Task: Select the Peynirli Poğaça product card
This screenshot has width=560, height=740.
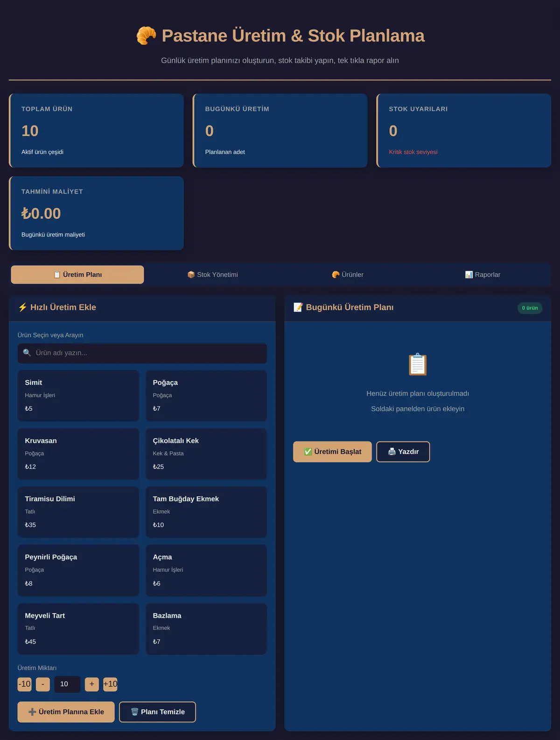Action: pos(78,571)
